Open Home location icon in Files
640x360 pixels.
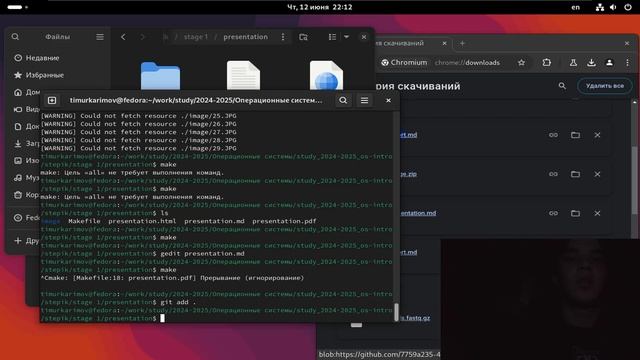click(18, 92)
